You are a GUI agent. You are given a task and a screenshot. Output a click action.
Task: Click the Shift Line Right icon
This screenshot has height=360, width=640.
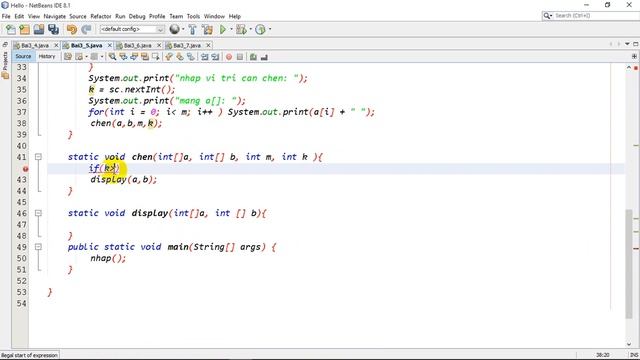tap(216, 57)
